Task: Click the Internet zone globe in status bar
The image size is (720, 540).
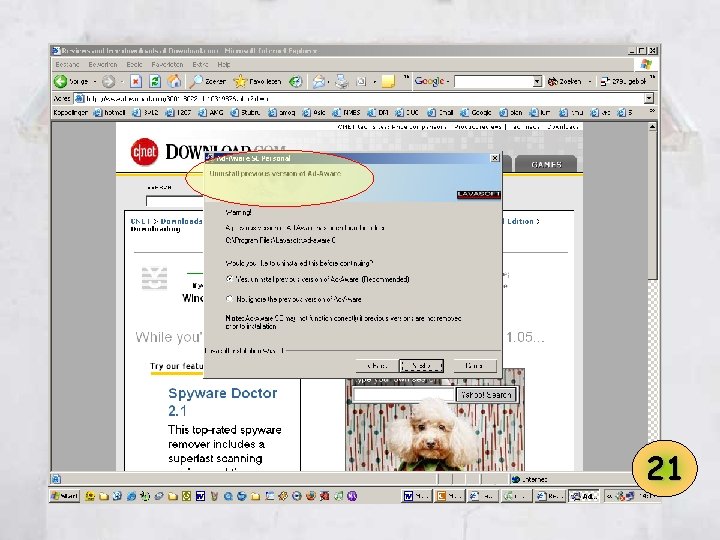Action: pyautogui.click(x=516, y=479)
